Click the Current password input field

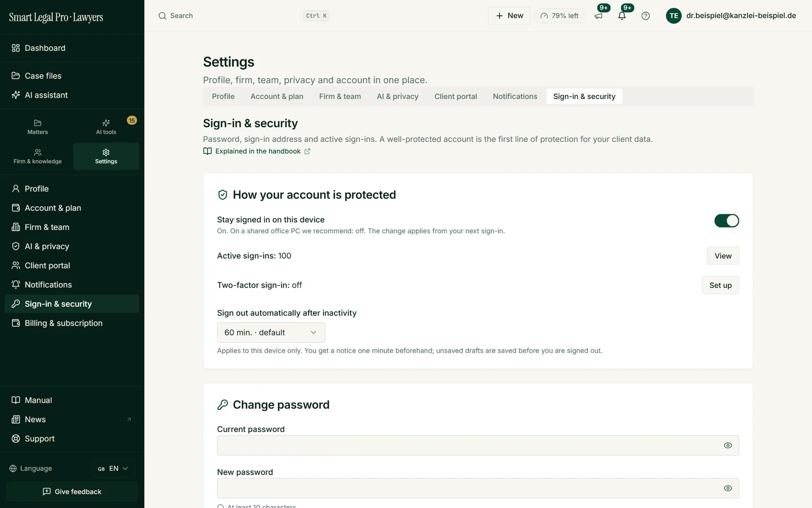(x=478, y=446)
